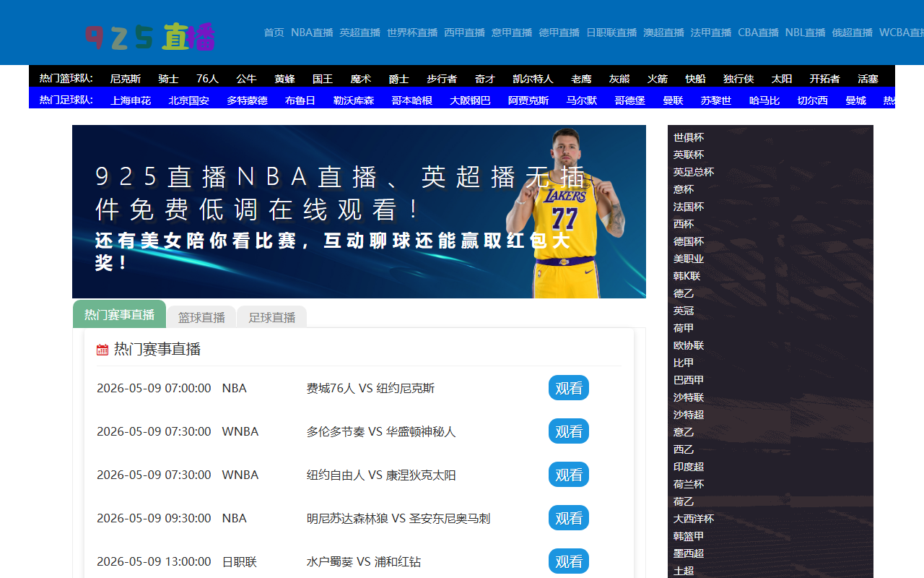Switch to 篮球直播 tab

pos(201,317)
